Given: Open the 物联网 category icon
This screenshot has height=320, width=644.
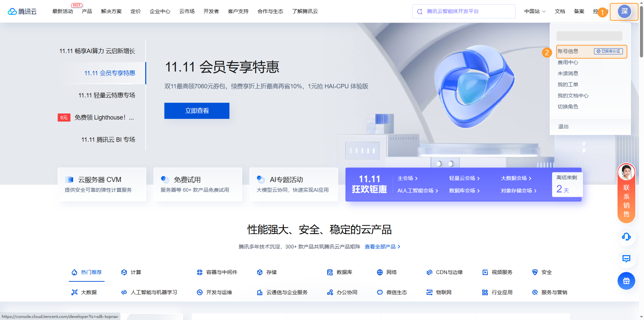Looking at the screenshot, I should click(x=429, y=292).
